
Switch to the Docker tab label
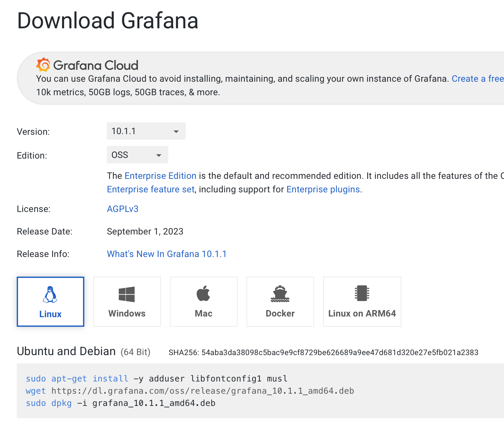pyautogui.click(x=280, y=313)
